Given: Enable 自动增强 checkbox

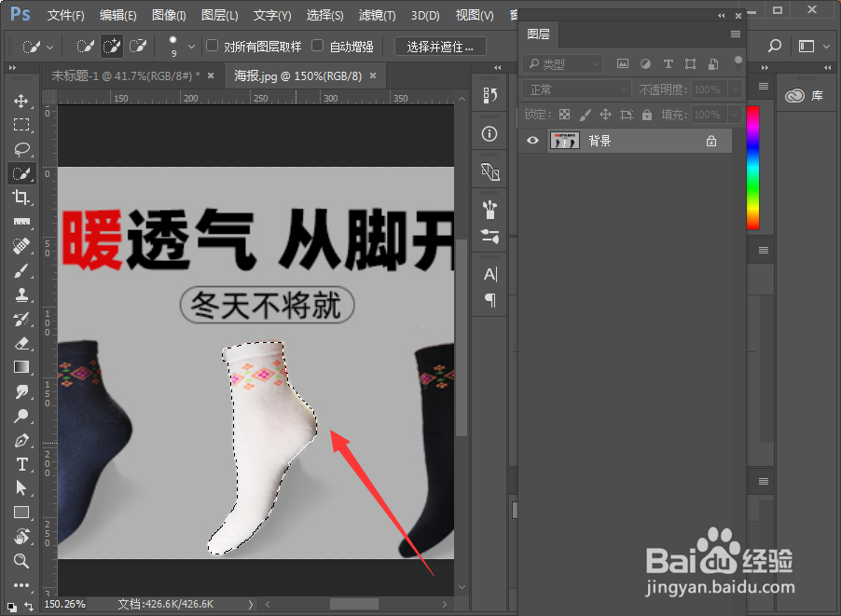Looking at the screenshot, I should tap(318, 45).
